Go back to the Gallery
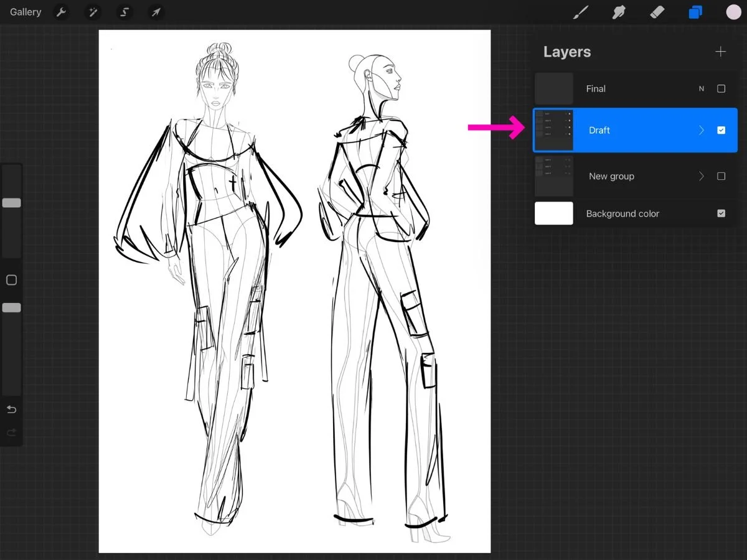The image size is (747, 560). tap(25, 12)
